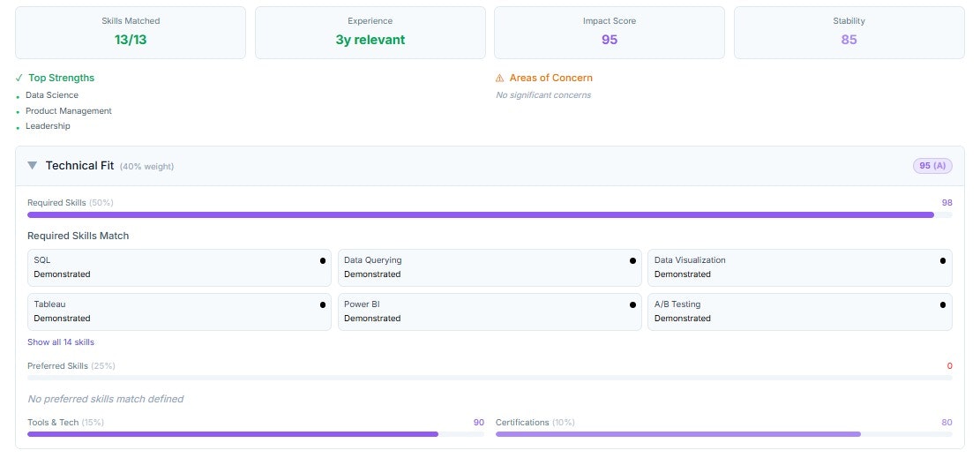Click the Top Strengths heading

(x=61, y=79)
